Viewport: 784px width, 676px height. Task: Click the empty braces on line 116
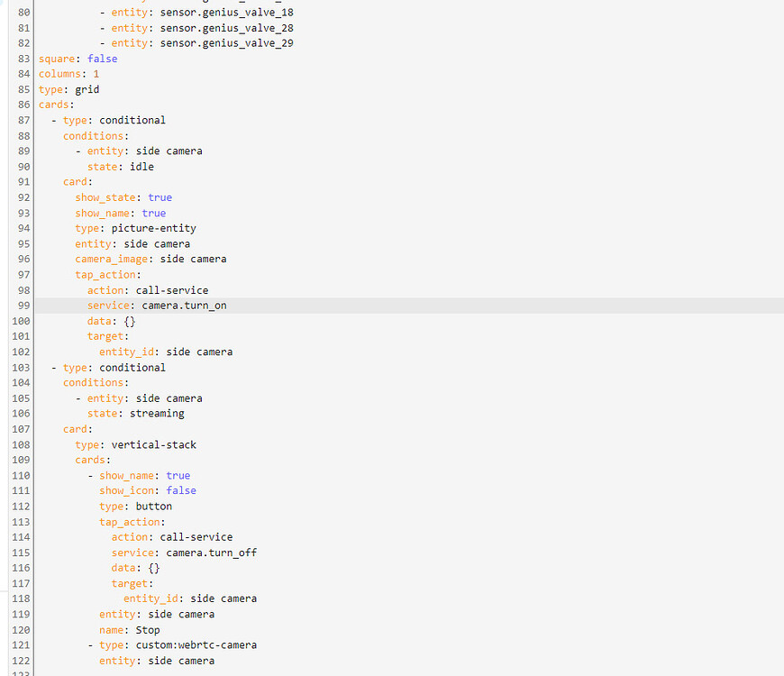pyautogui.click(x=153, y=568)
